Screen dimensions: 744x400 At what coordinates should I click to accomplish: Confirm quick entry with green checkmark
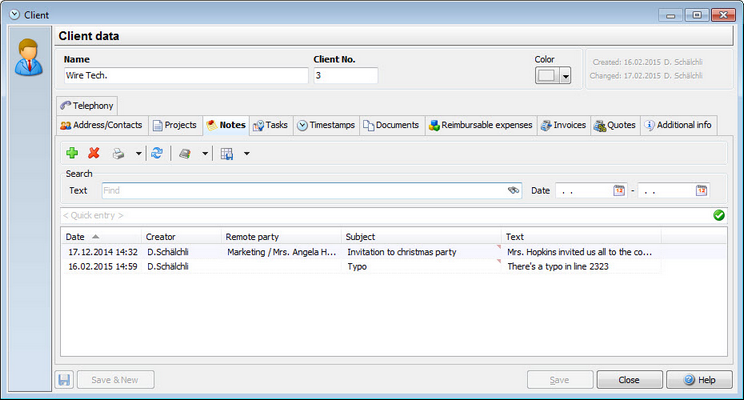[719, 215]
